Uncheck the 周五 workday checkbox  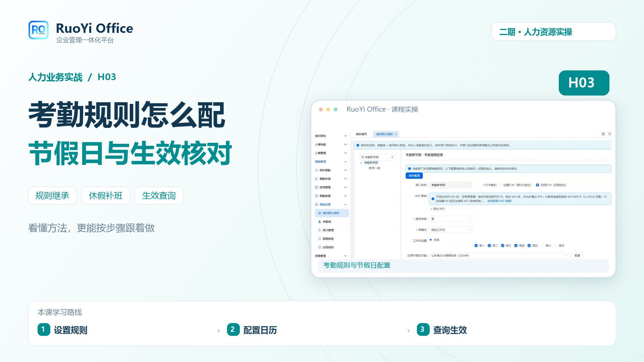click(529, 246)
